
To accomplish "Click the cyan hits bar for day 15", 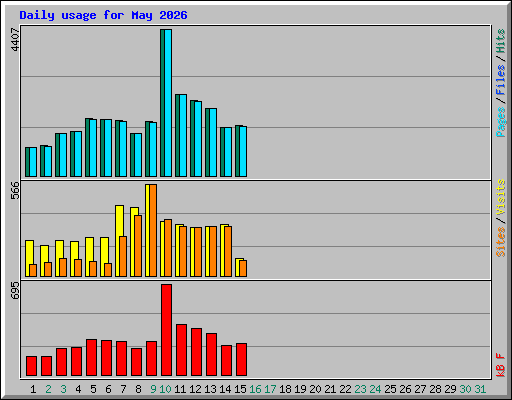I will pos(243,152).
